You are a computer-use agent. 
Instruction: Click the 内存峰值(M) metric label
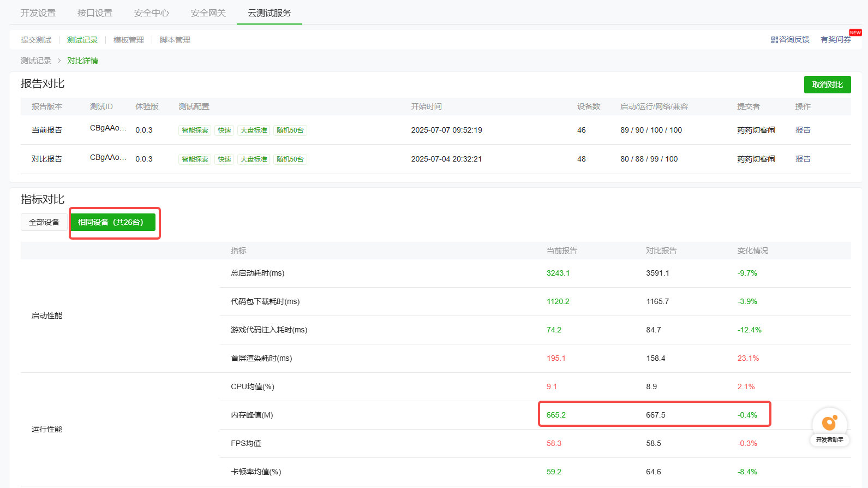point(252,415)
